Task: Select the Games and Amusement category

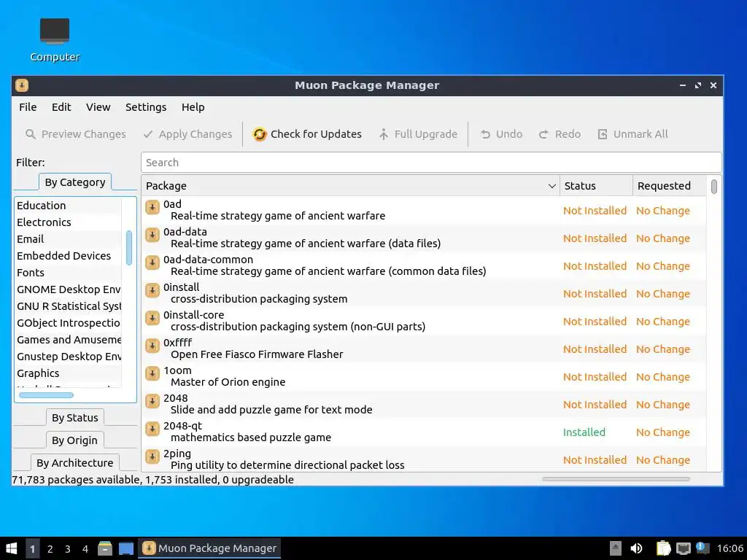Action: coord(68,340)
